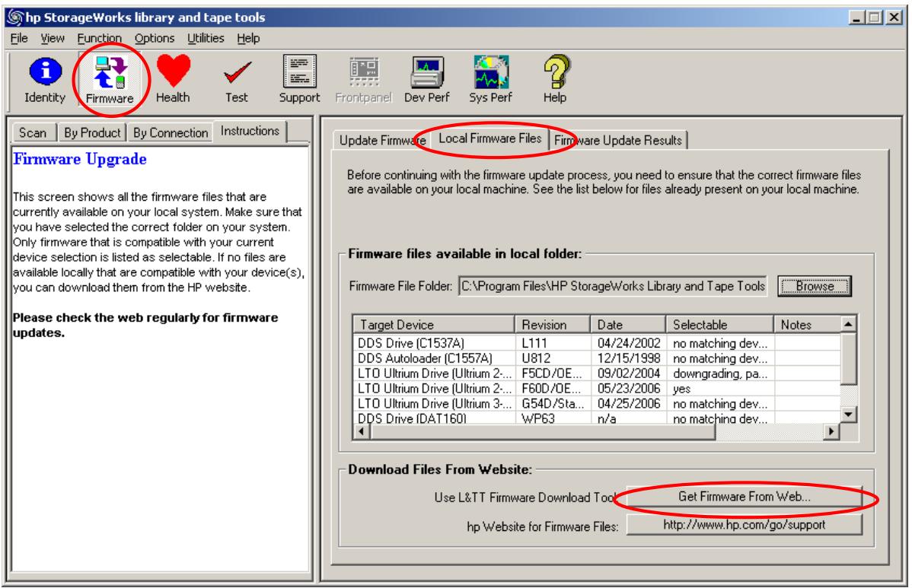Click the Firmware Upgrade heading
The width and height of the screenshot is (912, 588).
80,159
